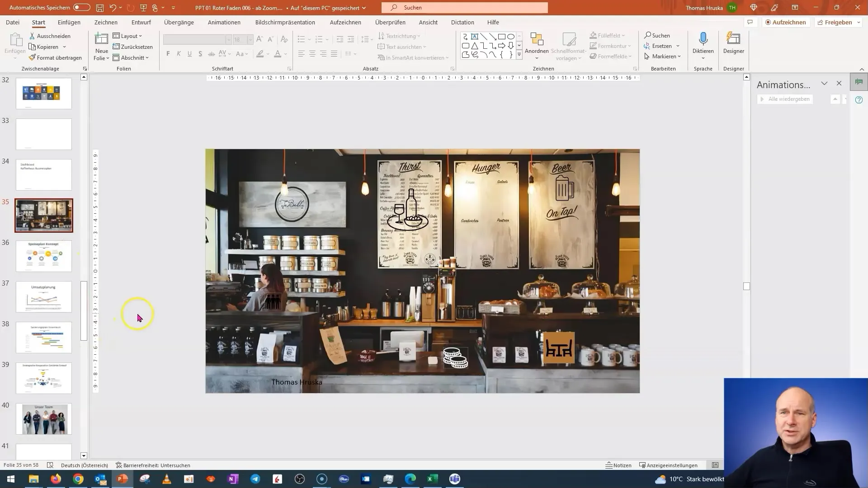The image size is (868, 488).
Task: Toggle the numbered list button
Action: click(319, 39)
